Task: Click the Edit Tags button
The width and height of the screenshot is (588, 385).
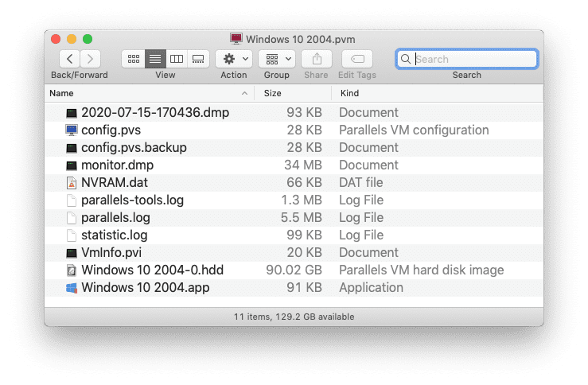Action: coord(357,59)
